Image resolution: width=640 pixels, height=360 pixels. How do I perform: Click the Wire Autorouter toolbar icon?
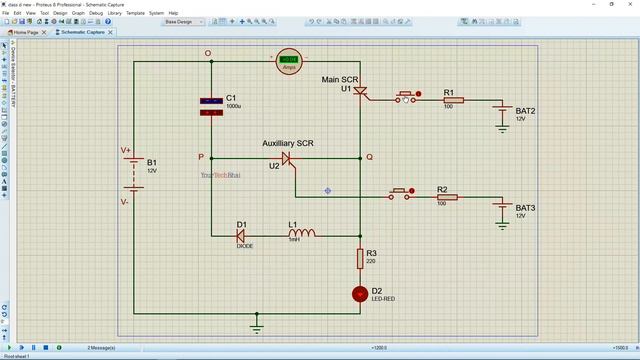point(464,22)
